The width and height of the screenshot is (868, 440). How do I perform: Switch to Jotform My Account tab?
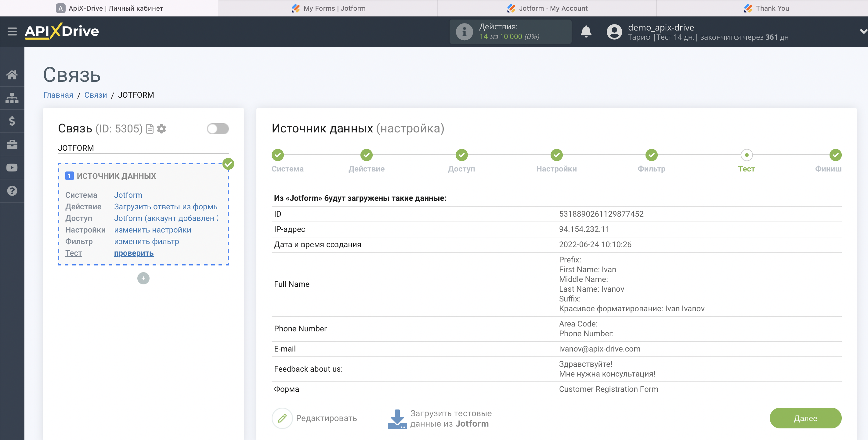pos(547,8)
